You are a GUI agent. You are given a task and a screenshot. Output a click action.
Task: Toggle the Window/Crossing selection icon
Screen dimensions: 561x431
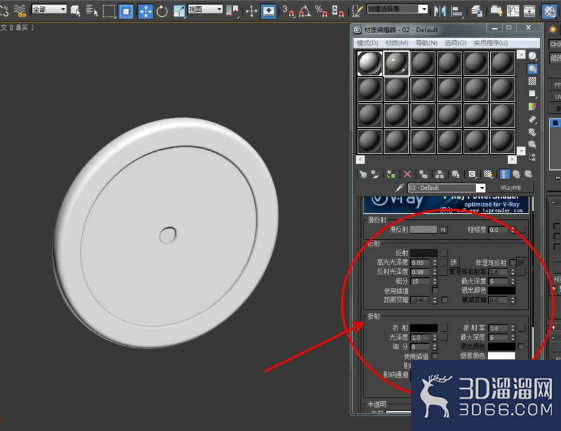pyautogui.click(x=126, y=11)
